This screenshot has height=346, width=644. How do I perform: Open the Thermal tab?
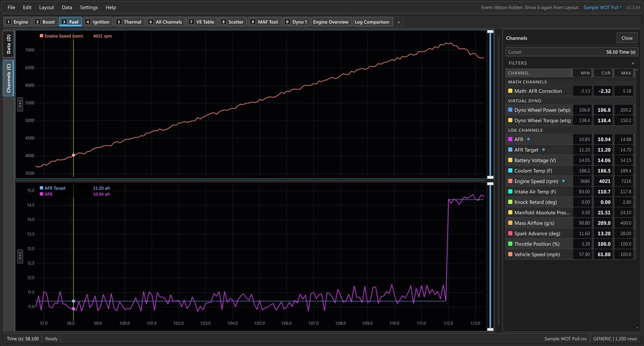tap(129, 22)
